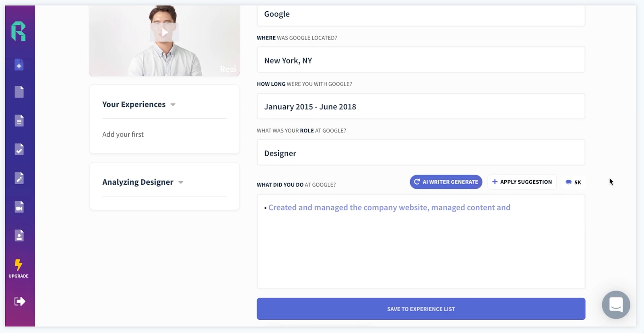Play the tutorial video
Screen dimensions: 644x333
(x=165, y=33)
